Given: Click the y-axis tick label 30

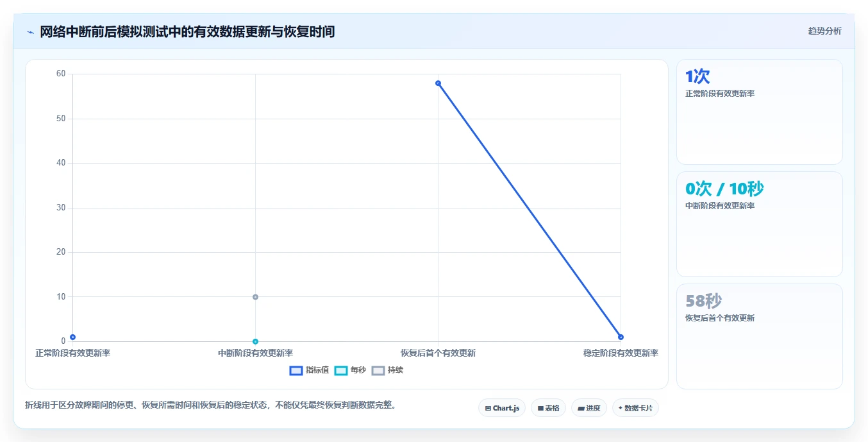Looking at the screenshot, I should pyautogui.click(x=61, y=208).
